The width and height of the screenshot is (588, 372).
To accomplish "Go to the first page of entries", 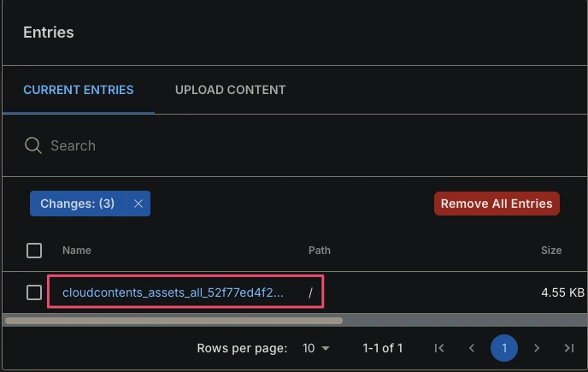I will click(x=439, y=348).
